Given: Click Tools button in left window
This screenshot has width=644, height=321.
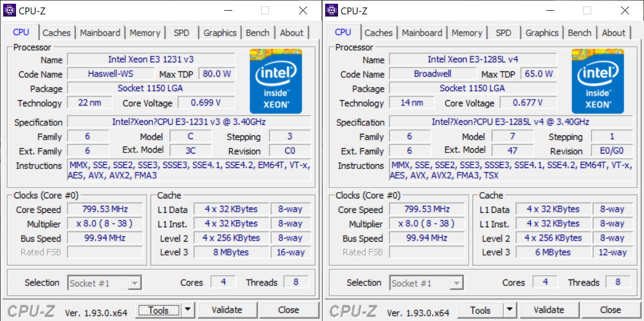Looking at the screenshot, I should 159,310.
